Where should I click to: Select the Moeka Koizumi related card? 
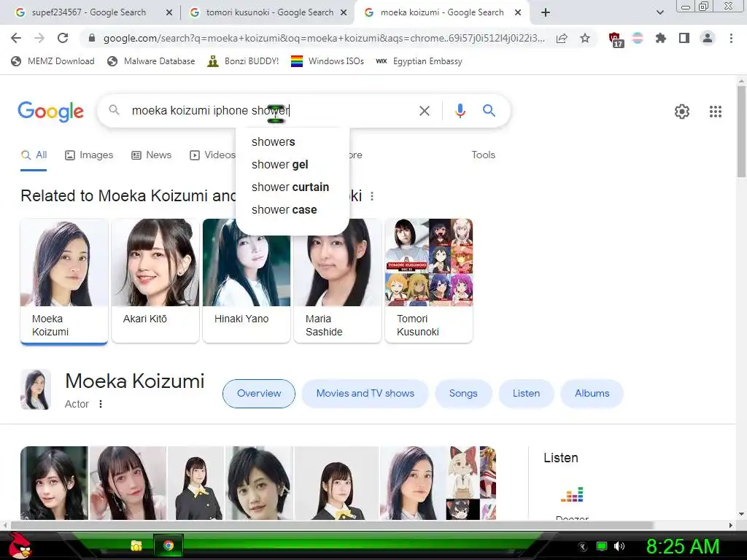64,281
